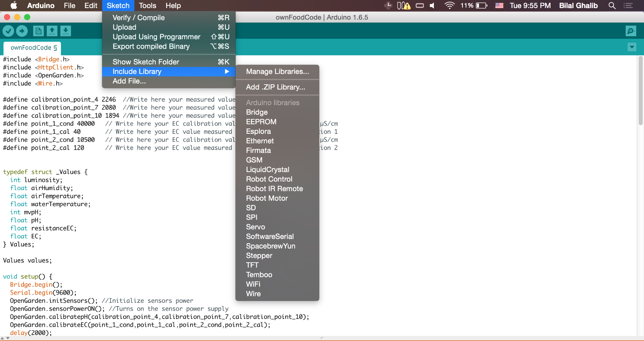Include the SpacebrewYun library
This screenshot has width=644, height=341.
point(277,246)
